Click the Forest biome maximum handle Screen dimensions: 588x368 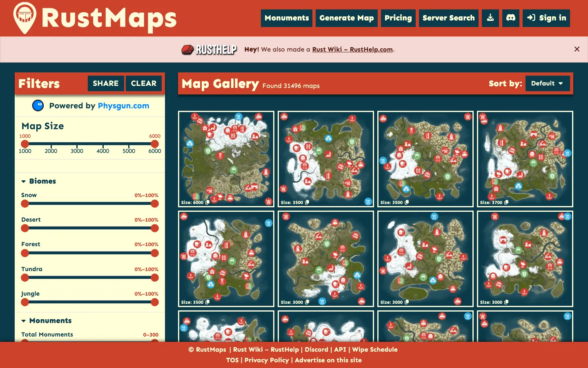point(155,253)
